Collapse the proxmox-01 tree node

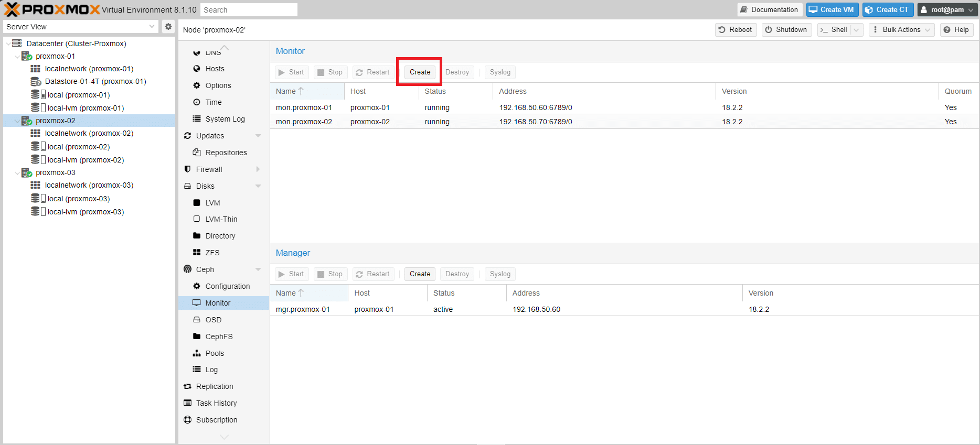coord(17,56)
